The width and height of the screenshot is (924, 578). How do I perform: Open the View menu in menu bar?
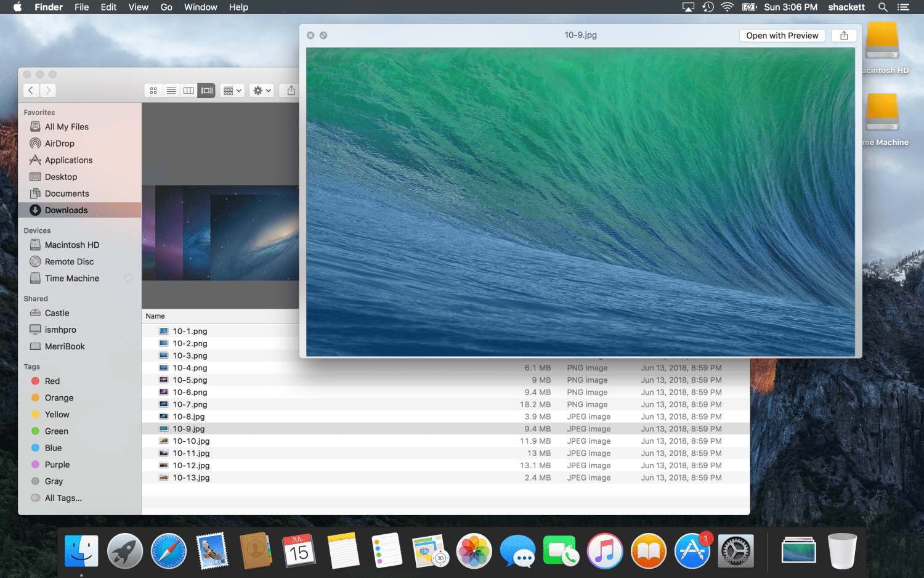[x=138, y=7]
